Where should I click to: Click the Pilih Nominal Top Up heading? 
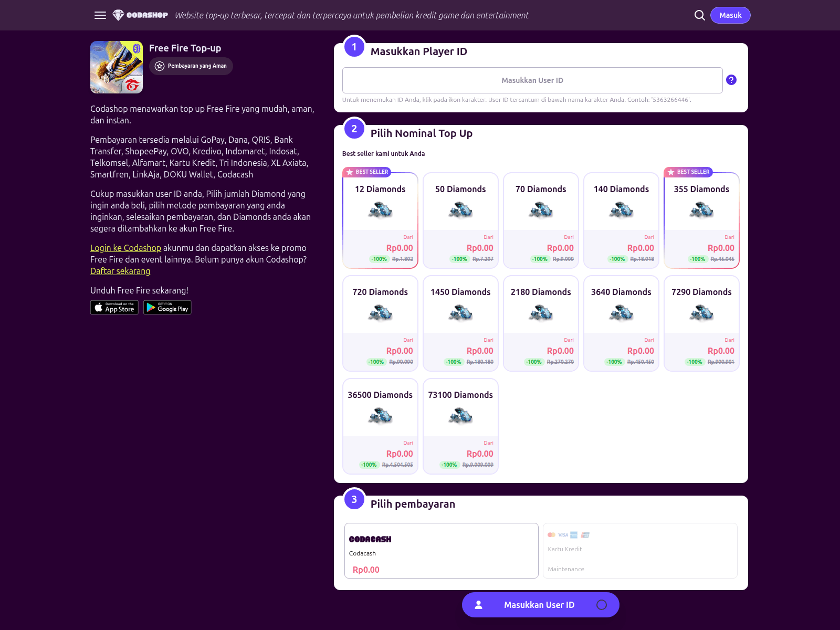pyautogui.click(x=422, y=133)
